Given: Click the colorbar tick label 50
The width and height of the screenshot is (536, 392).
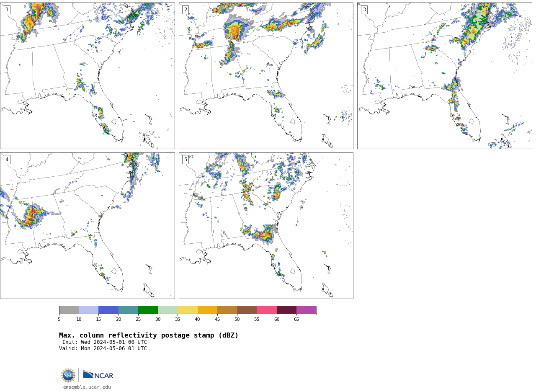Looking at the screenshot, I should (x=237, y=320).
